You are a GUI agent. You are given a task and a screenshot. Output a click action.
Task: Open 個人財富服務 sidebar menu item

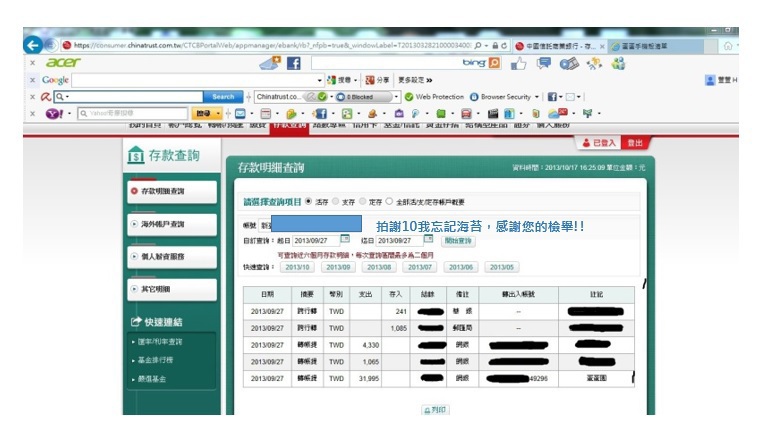[170, 257]
